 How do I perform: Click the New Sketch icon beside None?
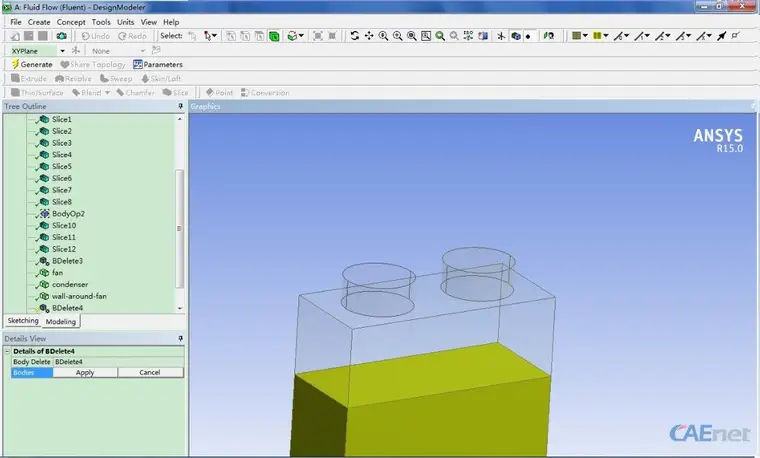(x=156, y=50)
